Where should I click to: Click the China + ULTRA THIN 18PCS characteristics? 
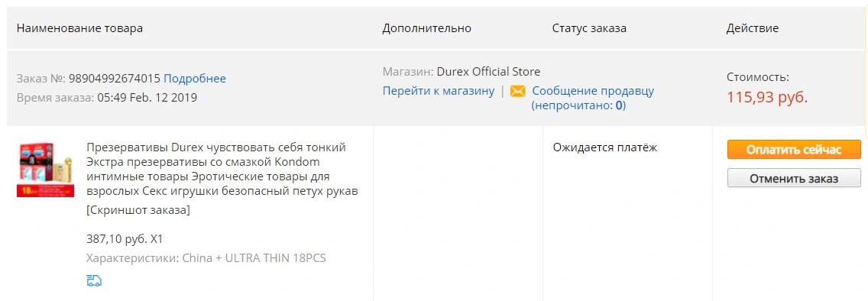click(254, 258)
